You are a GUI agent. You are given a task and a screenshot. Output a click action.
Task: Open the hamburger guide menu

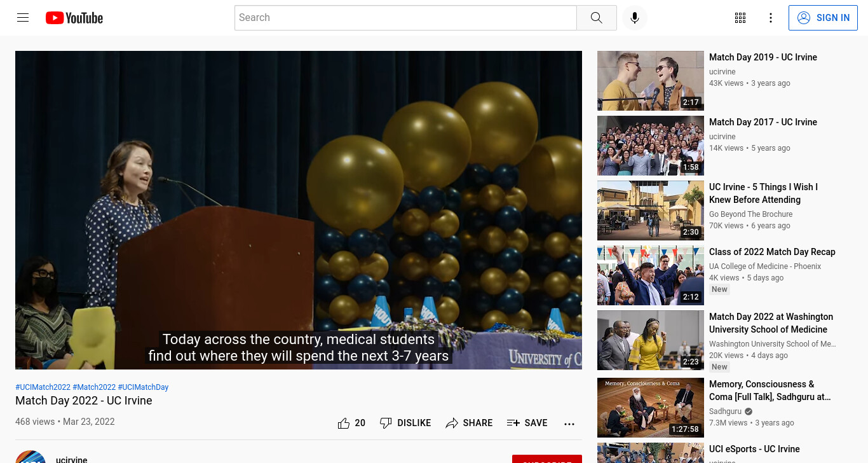(x=23, y=18)
